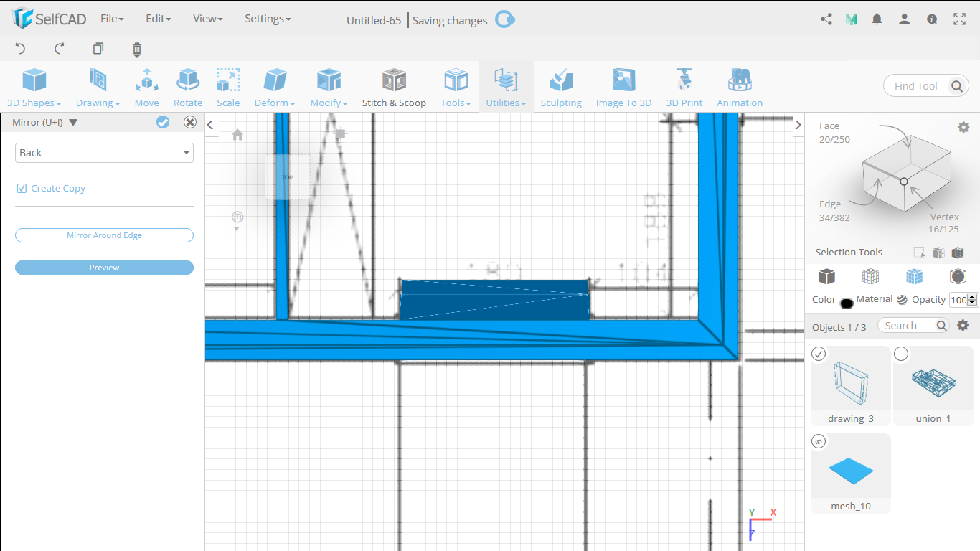Open the Back direction dropdown
Image resolution: width=980 pixels, height=551 pixels.
pos(104,153)
